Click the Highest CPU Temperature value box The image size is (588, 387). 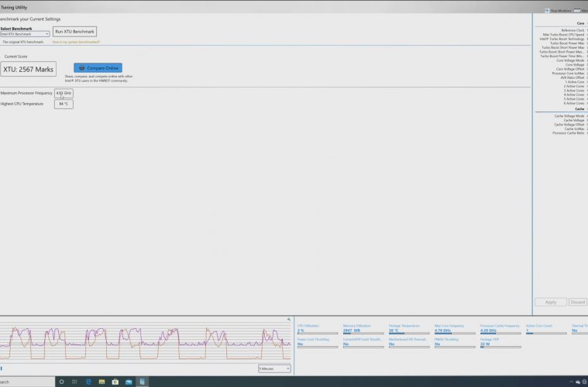64,104
